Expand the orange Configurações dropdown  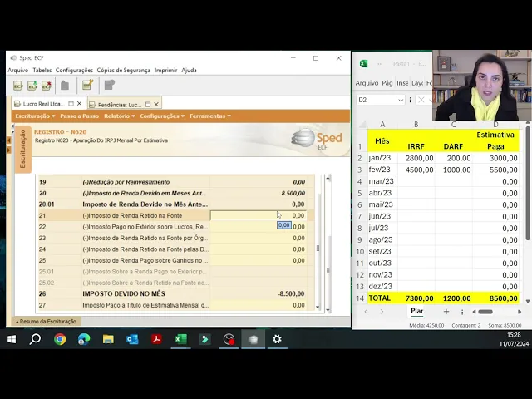(162, 116)
